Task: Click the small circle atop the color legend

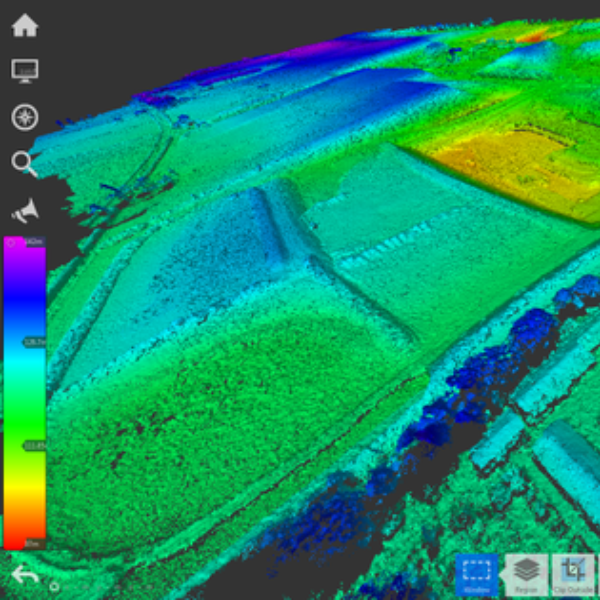Action: tap(9, 241)
